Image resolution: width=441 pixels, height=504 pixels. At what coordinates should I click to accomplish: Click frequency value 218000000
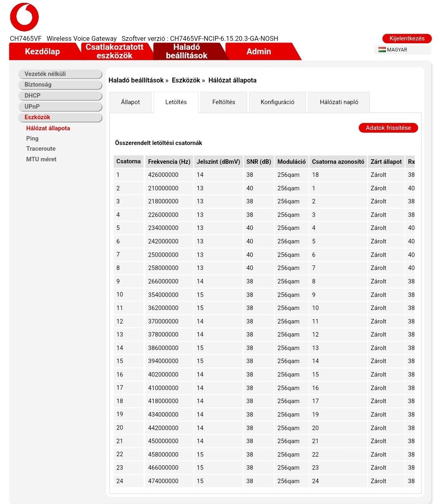tap(163, 201)
